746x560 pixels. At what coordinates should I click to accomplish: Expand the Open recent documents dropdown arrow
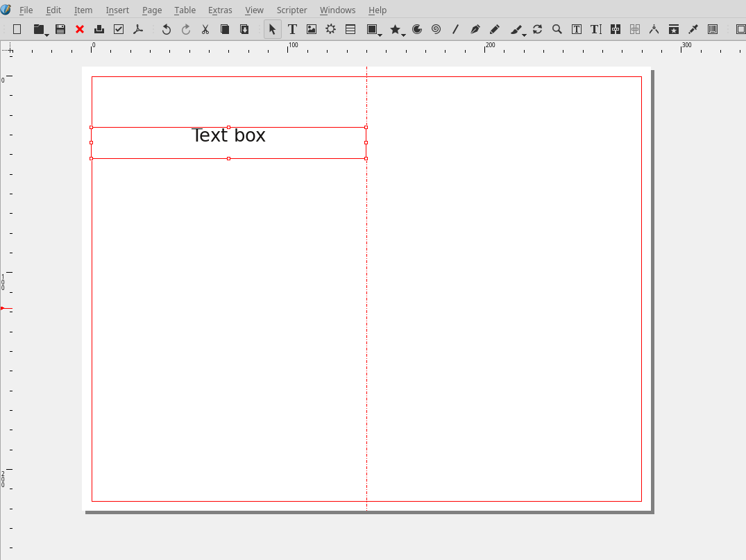pos(46,34)
